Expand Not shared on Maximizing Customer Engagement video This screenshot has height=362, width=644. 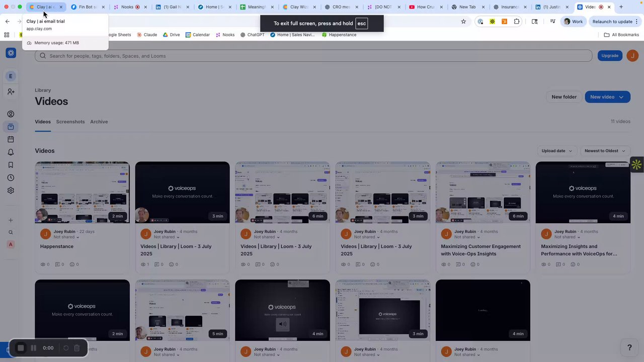pos(467,237)
